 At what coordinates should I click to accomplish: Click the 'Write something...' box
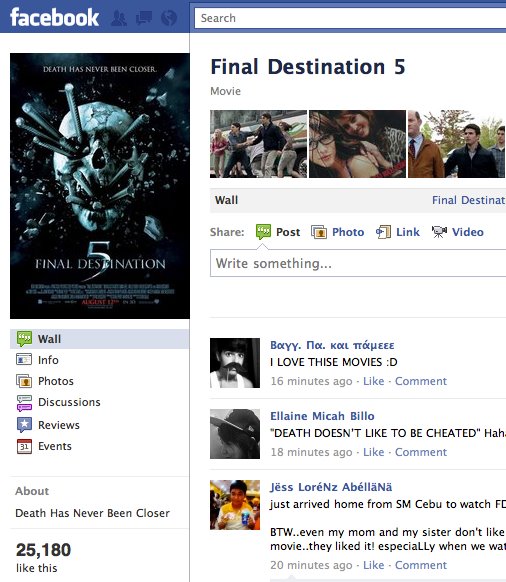click(358, 263)
